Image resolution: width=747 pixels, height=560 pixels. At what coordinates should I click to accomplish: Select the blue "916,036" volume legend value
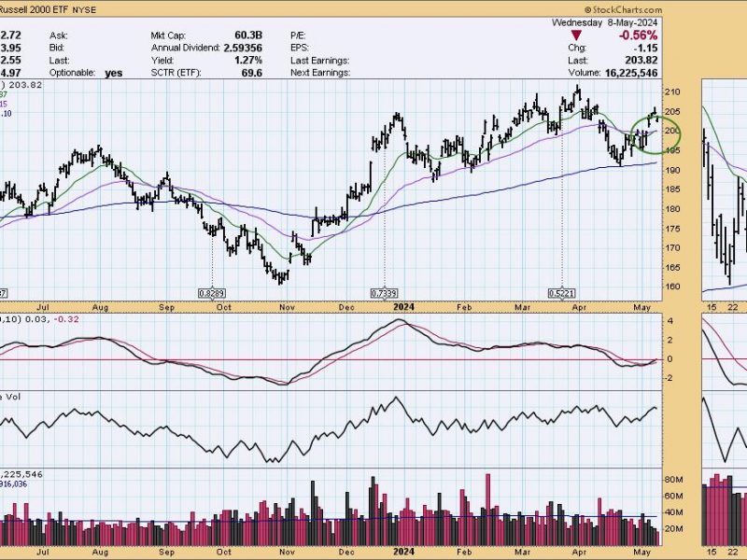tap(14, 484)
